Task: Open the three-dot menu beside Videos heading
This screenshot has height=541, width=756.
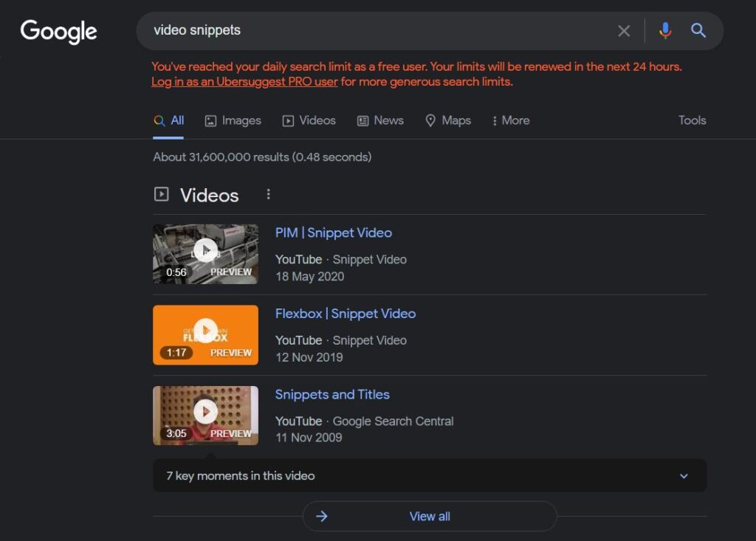Action: (x=269, y=194)
